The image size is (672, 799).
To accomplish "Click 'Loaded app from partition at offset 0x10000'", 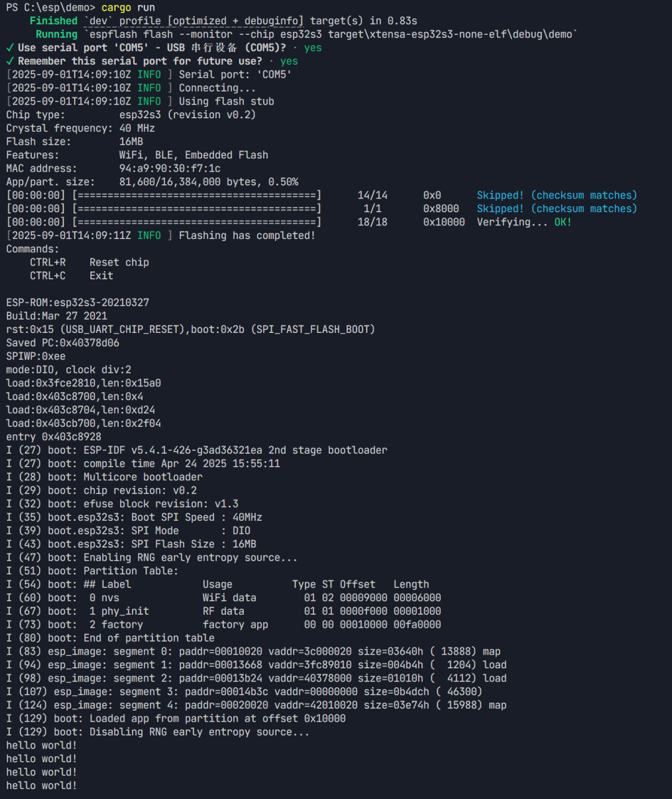I will coord(176,719).
